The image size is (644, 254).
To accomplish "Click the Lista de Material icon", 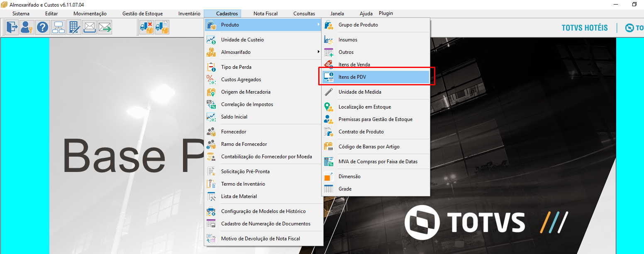I will (x=211, y=196).
